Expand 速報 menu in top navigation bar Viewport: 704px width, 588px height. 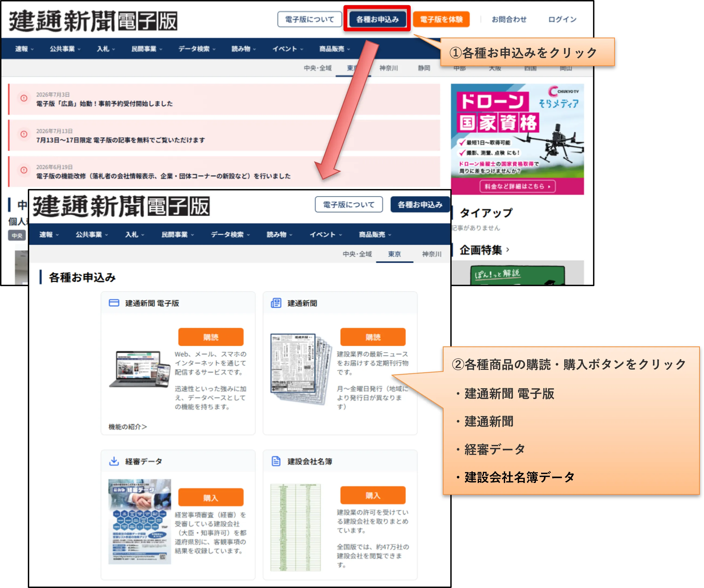point(24,49)
